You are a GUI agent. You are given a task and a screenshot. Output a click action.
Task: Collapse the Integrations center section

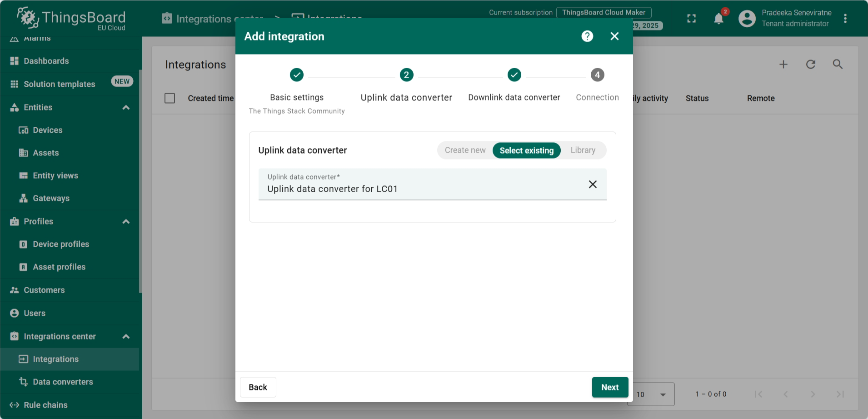coord(126,337)
